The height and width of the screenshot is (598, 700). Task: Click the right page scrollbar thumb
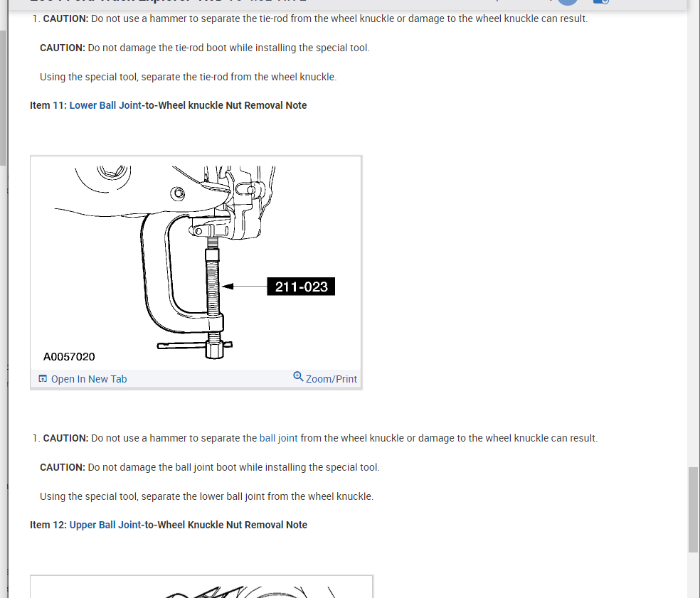click(x=693, y=510)
